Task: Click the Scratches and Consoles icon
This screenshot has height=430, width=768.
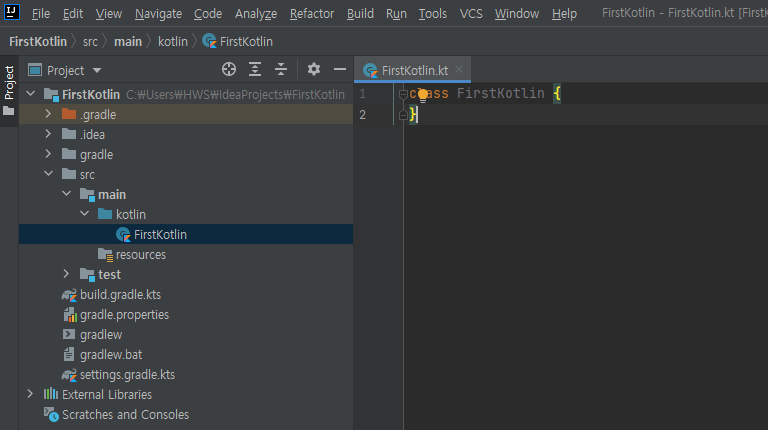Action: (51, 414)
